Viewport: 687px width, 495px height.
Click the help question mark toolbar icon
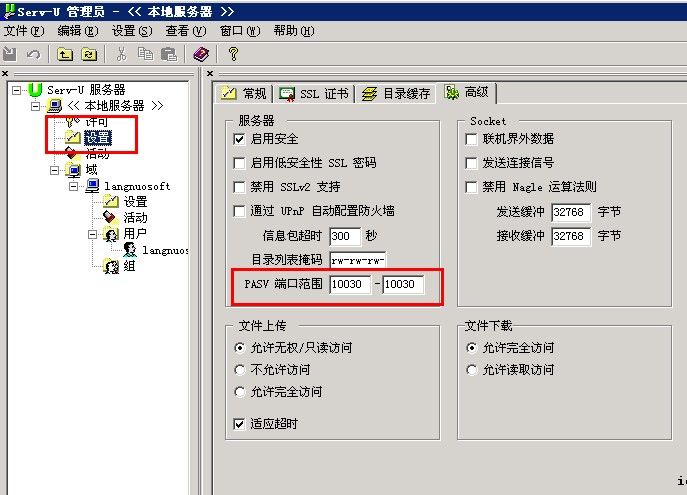tap(233, 54)
